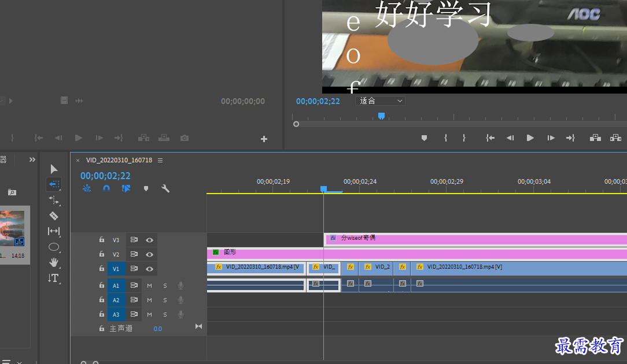Image resolution: width=627 pixels, height=364 pixels.
Task: Open sequence panel menu beside VID_20220310_160718
Action: 160,160
